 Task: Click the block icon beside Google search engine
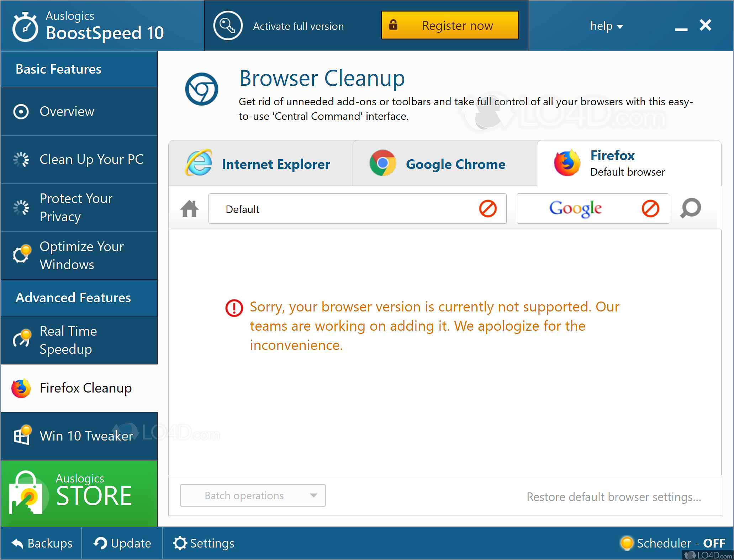click(x=650, y=209)
